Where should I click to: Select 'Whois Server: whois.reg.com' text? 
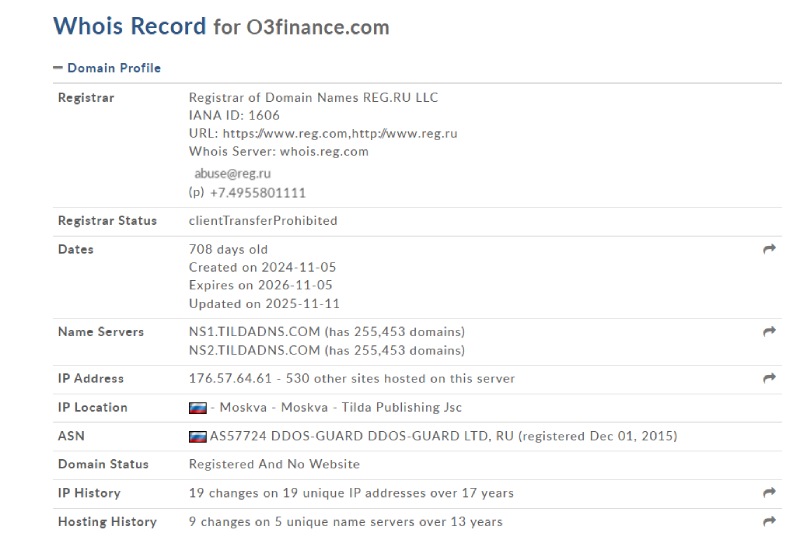pos(279,152)
